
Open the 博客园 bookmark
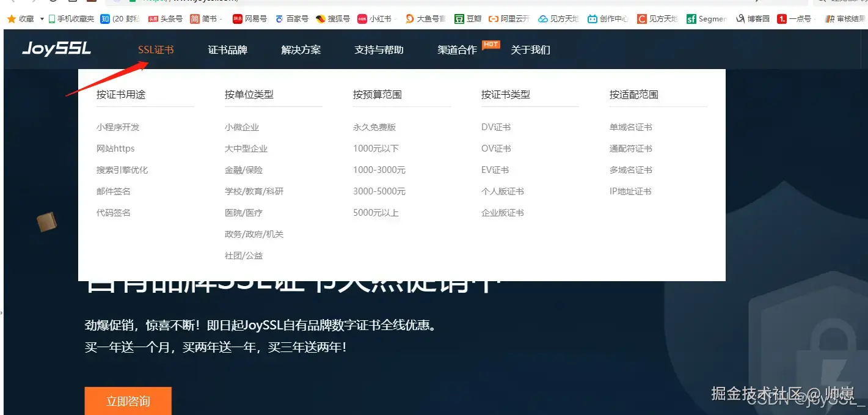(x=753, y=19)
